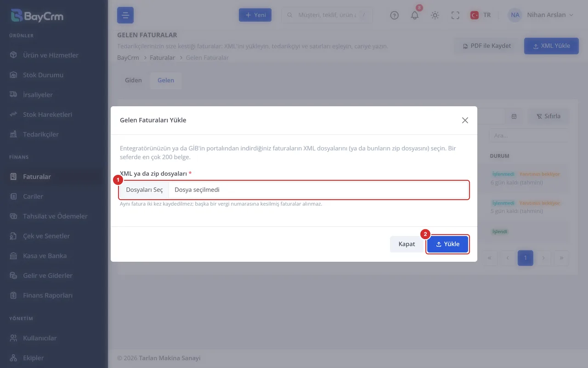Click the Tahsilat ve Ödemeler sidebar icon
The width and height of the screenshot is (588, 368).
tap(13, 216)
